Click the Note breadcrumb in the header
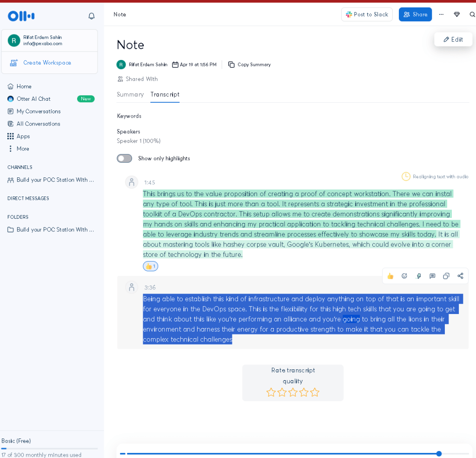This screenshot has width=476, height=458. (x=119, y=14)
